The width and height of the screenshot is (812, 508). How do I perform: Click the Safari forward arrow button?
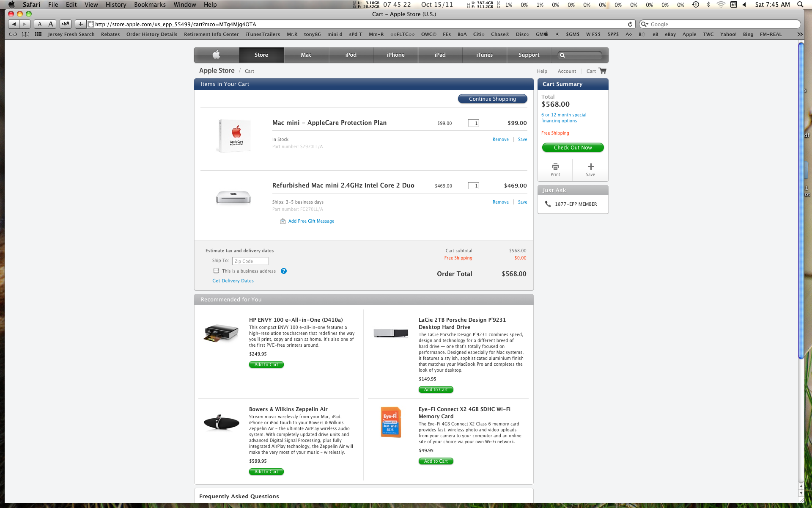tap(25, 24)
